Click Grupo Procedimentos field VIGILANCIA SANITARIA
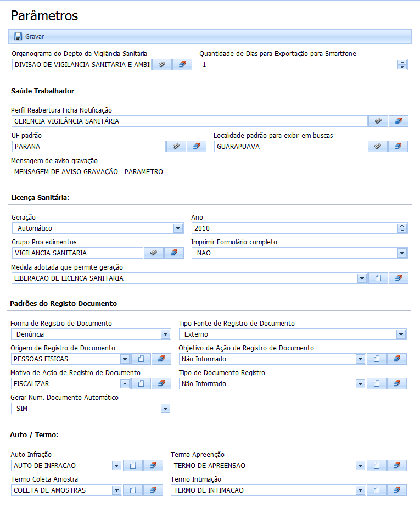Image resolution: width=420 pixels, height=513 pixels. [77, 253]
